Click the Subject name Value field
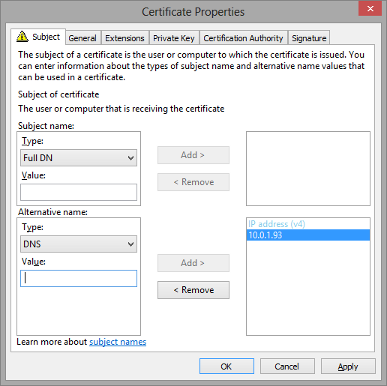The height and width of the screenshot is (386, 387). tap(78, 192)
